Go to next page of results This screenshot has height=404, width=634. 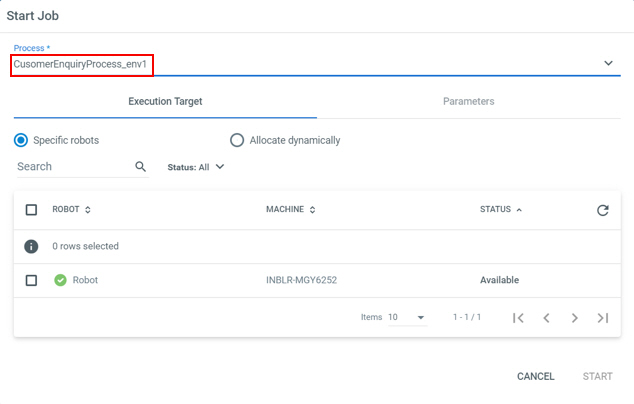[574, 318]
